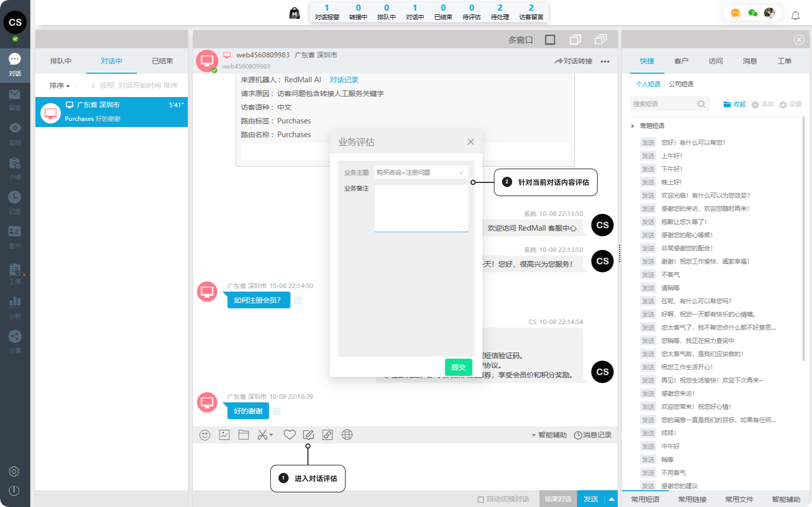Open the 业务主题 dropdown
The height and width of the screenshot is (507, 812).
click(x=420, y=173)
